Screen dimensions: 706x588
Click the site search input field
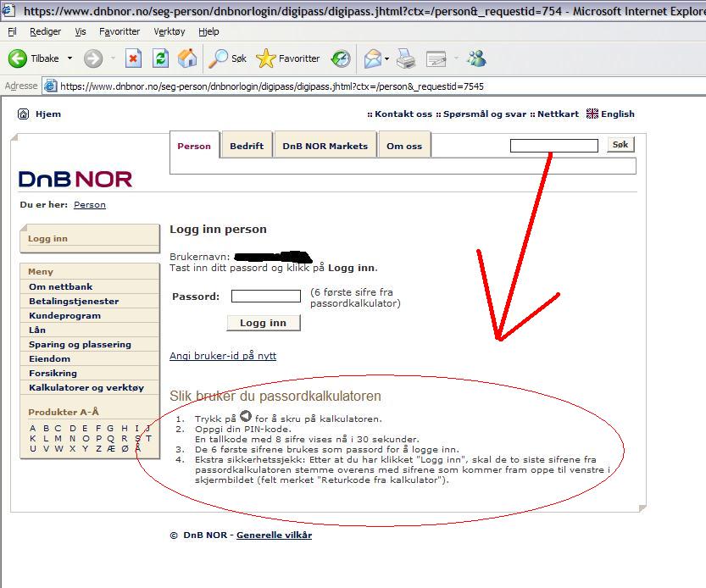[x=553, y=146]
